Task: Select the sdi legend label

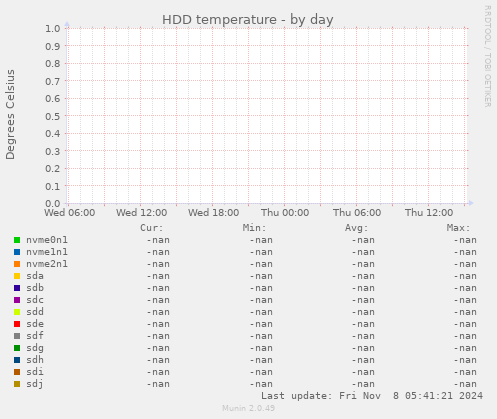Action: tap(35, 372)
